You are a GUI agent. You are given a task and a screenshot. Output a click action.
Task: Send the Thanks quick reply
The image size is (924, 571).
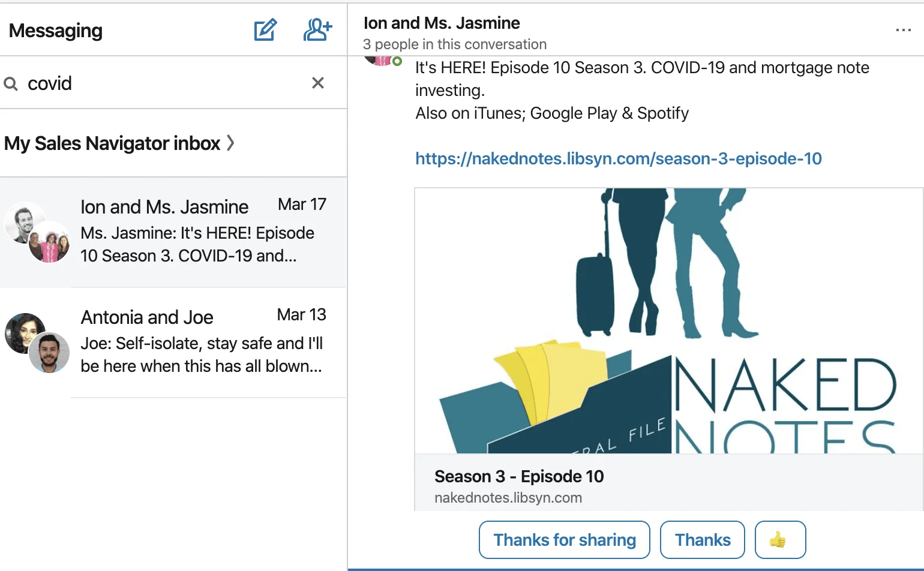703,540
